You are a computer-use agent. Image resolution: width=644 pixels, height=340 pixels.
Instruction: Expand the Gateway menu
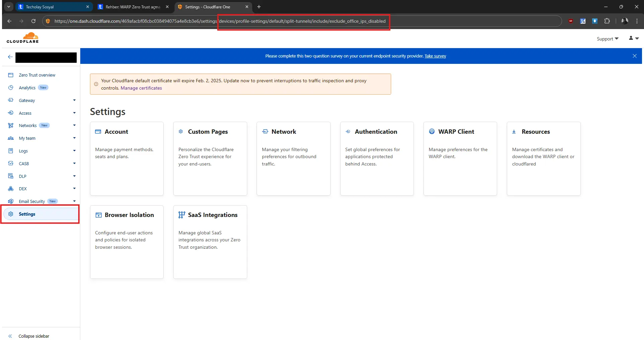(74, 100)
